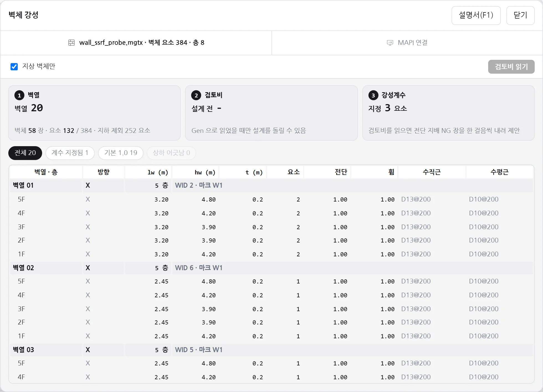Sort by the 벽열 · 층 column header
543x392 pixels.
(46, 172)
